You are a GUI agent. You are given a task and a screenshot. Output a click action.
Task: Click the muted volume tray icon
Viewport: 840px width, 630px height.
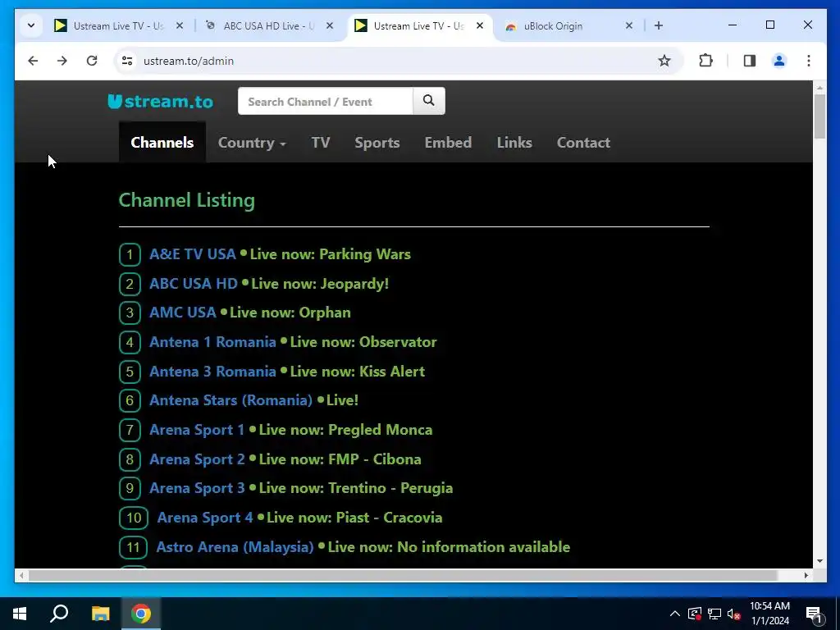click(x=734, y=614)
